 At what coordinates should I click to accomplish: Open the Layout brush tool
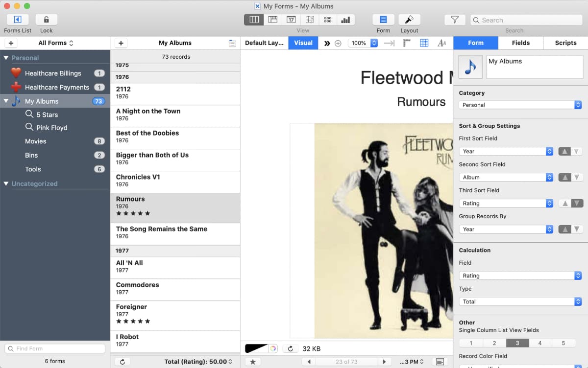point(409,20)
